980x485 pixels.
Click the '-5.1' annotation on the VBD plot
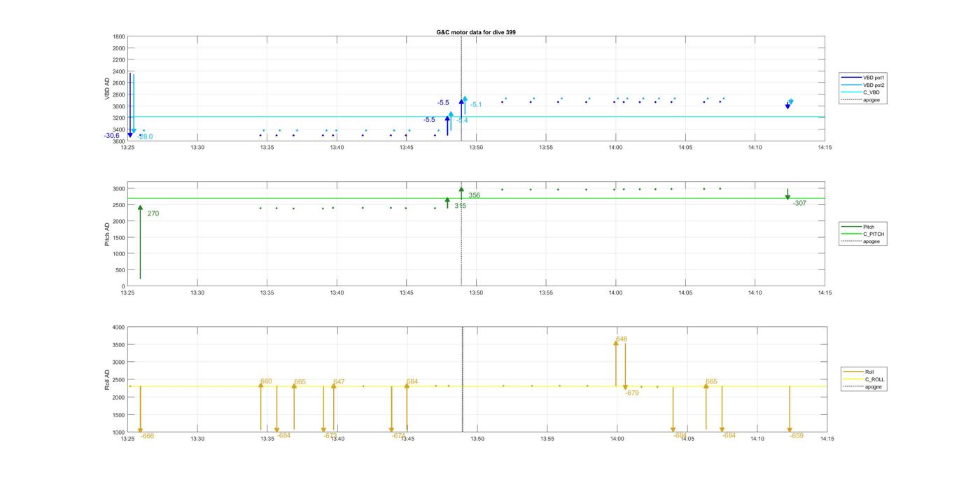point(476,105)
